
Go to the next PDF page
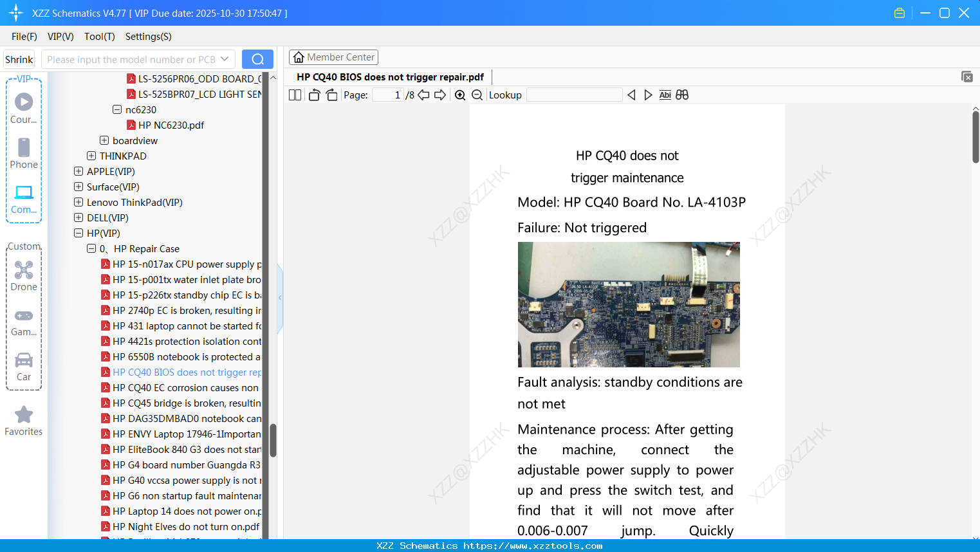pyautogui.click(x=440, y=95)
